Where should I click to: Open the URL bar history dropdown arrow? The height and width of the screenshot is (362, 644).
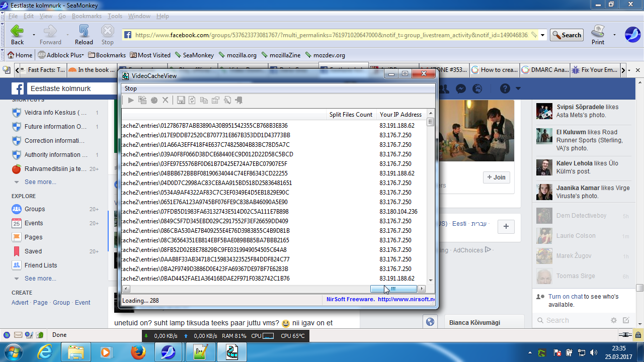click(542, 35)
